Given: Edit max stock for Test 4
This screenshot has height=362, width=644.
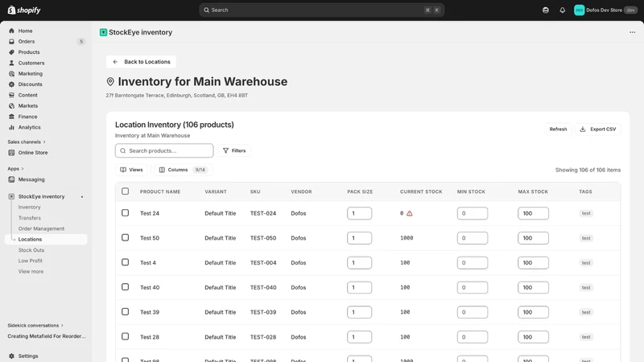Looking at the screenshot, I should [x=533, y=263].
